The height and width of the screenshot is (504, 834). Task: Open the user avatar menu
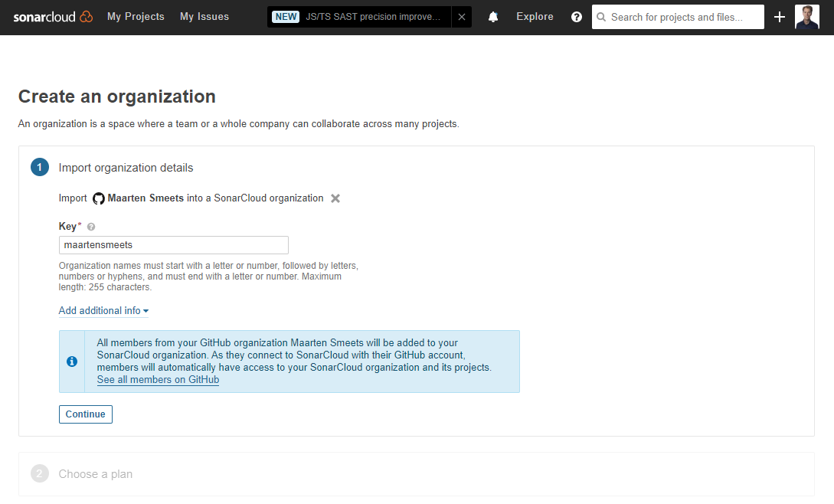(x=806, y=17)
